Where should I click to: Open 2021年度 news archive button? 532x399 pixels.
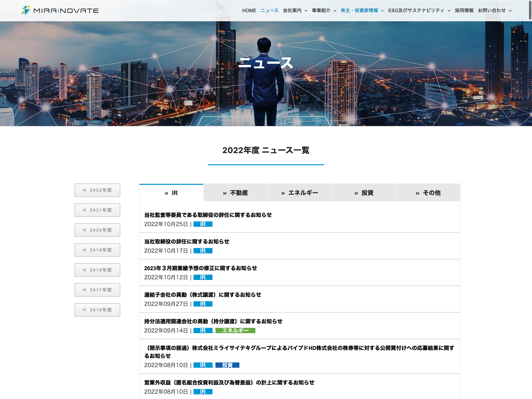pyautogui.click(x=97, y=210)
